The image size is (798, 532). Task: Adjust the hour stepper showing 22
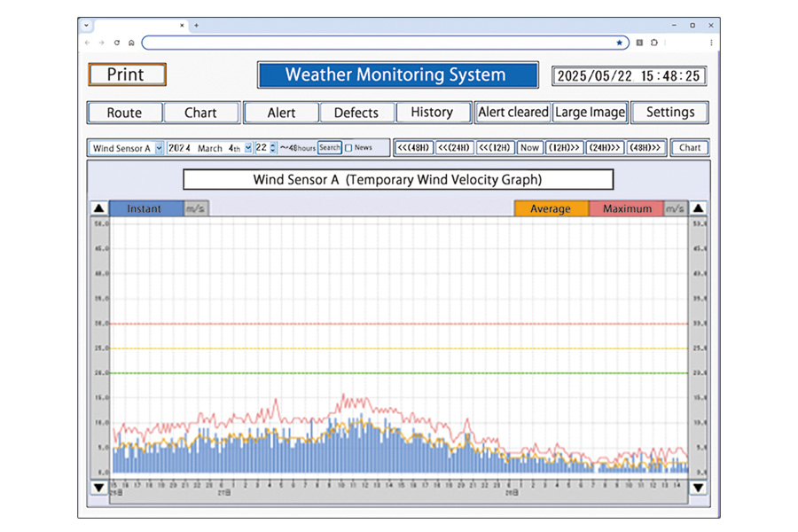273,148
